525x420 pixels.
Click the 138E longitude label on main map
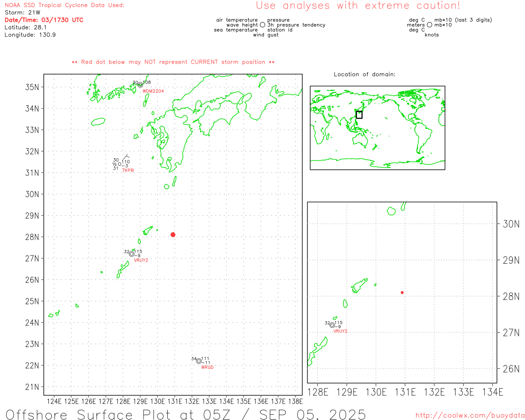295,401
